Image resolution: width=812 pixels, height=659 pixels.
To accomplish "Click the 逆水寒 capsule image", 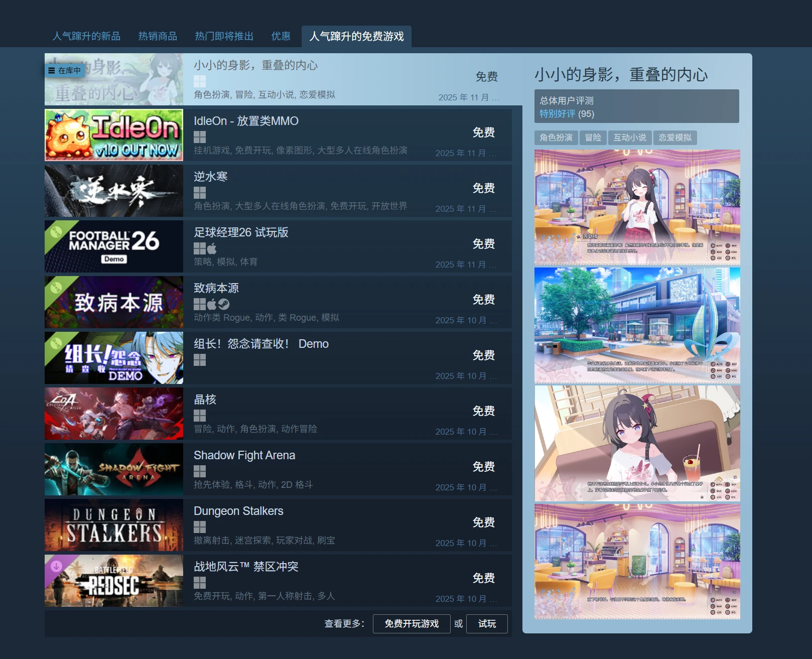I will (114, 191).
